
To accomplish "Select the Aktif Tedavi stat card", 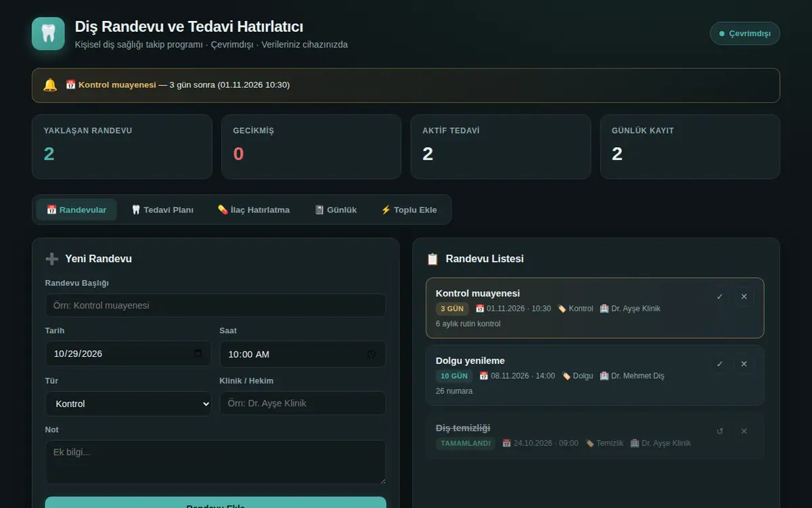I will (501, 147).
